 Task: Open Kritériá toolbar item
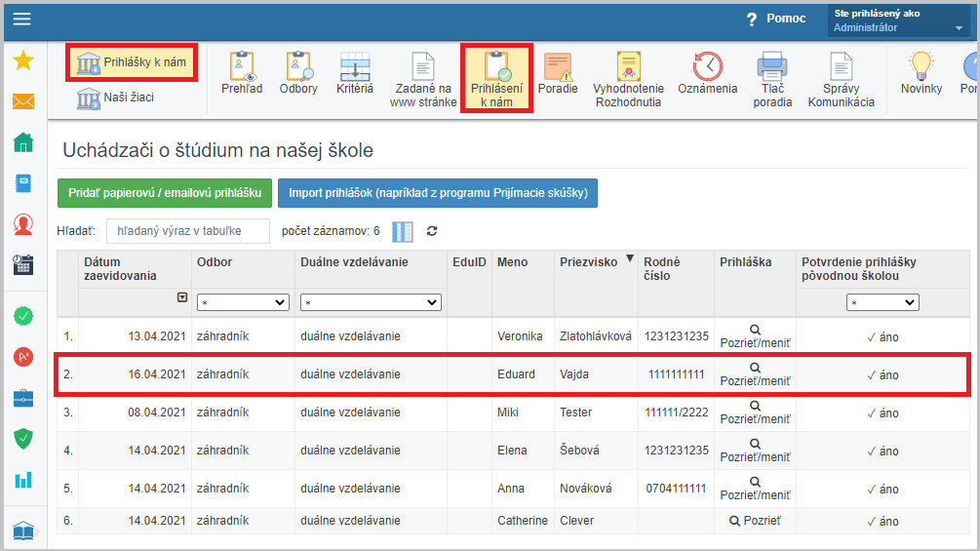click(x=354, y=73)
